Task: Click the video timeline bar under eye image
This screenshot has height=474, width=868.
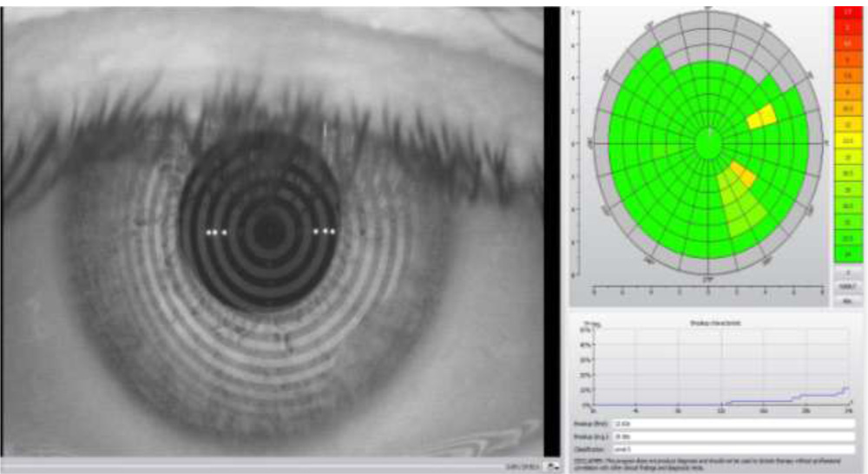Action: (x=243, y=466)
